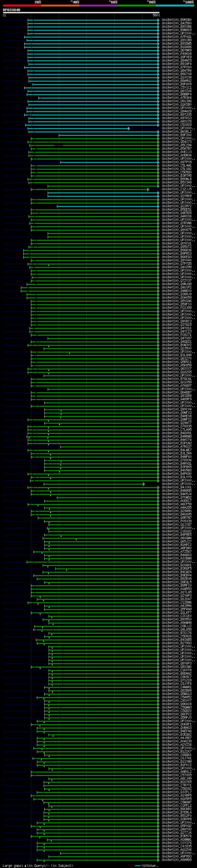Select hit label UniRef100_Q01059
This screenshot has height=868, width=197.
pos(177,382)
